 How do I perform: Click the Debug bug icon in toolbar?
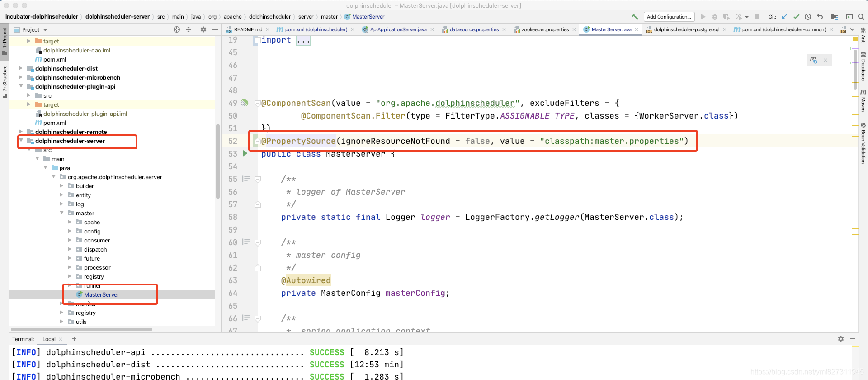715,17
